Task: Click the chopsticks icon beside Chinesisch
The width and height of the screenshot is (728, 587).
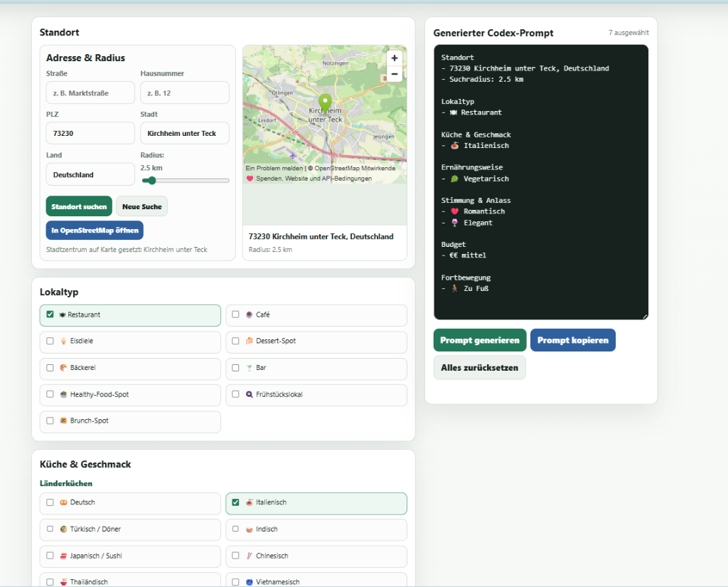Action: pyautogui.click(x=249, y=556)
